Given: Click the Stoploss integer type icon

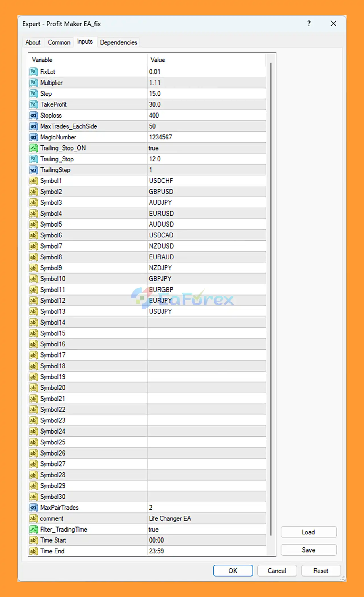Looking at the screenshot, I should (34, 115).
